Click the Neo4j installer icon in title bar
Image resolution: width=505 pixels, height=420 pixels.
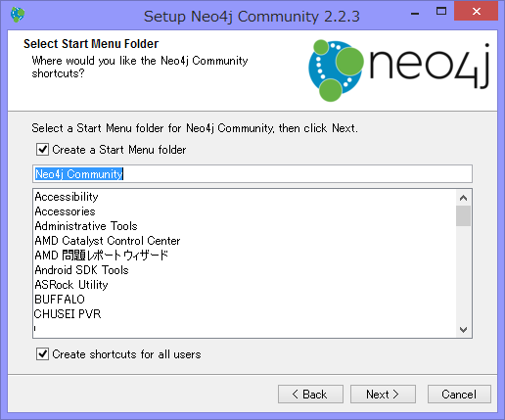pyautogui.click(x=18, y=15)
